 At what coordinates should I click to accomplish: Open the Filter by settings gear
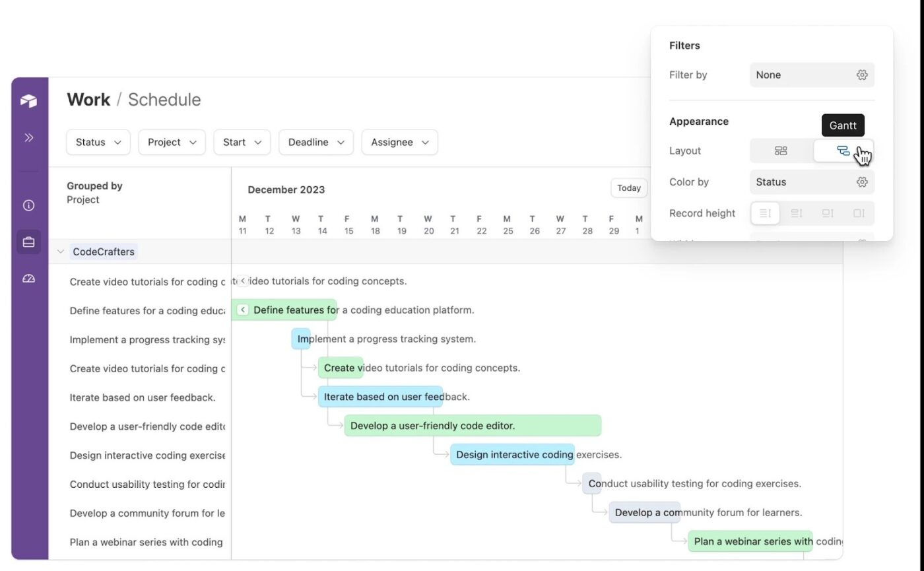862,75
